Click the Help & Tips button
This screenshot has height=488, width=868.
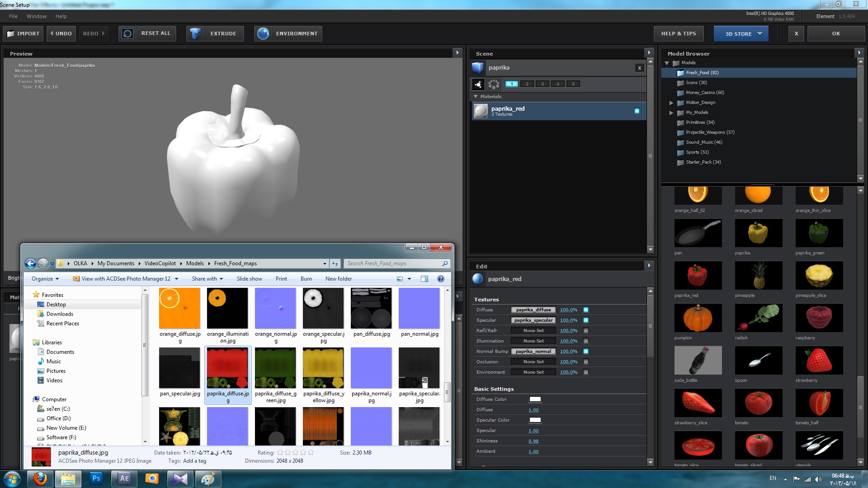click(679, 33)
